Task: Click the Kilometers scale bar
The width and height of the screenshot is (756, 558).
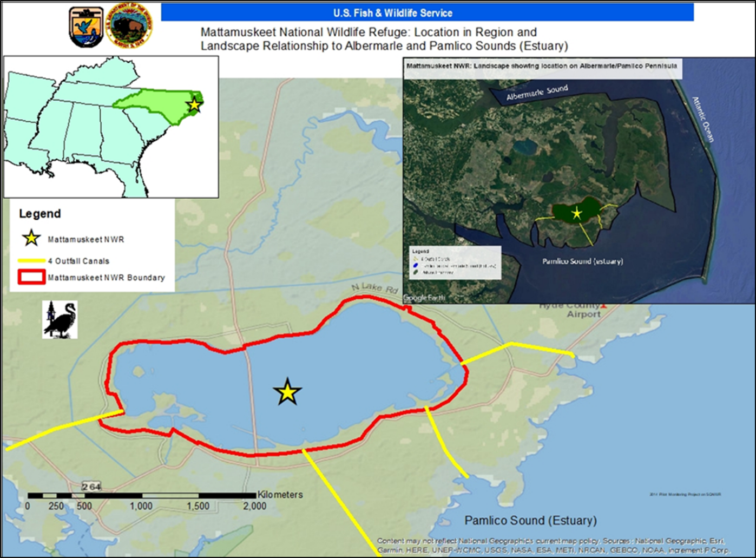Action: (142, 495)
